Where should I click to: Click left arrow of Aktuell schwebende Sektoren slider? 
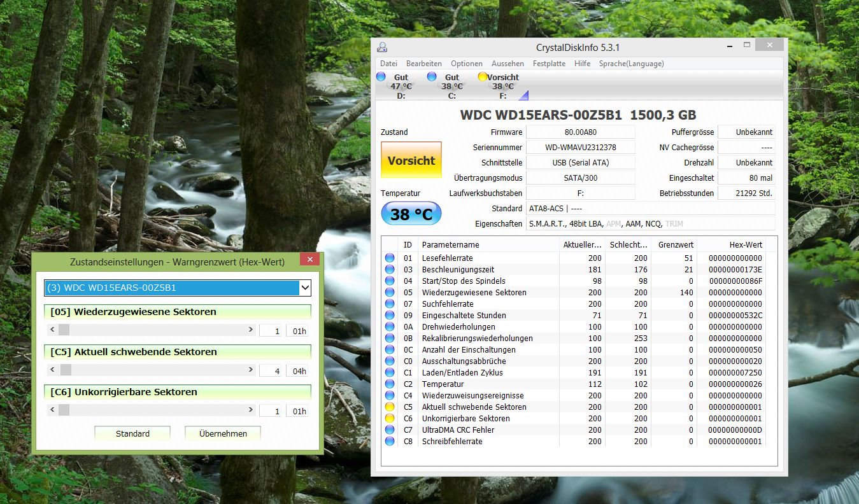[52, 370]
